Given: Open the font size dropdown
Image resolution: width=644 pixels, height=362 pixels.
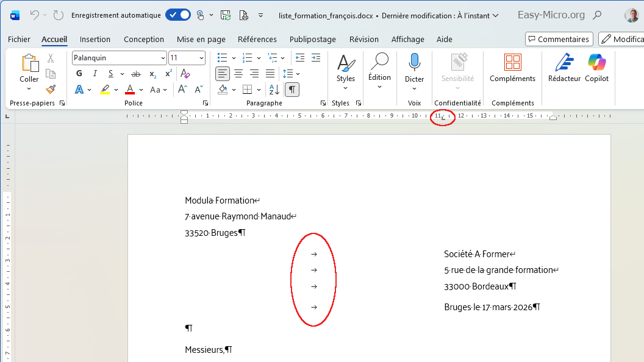Looking at the screenshot, I should [x=201, y=58].
